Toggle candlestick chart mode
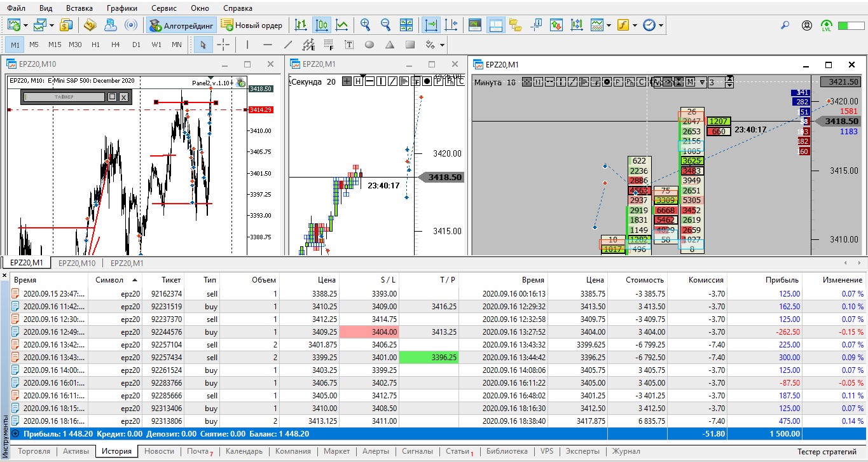Viewport: 868px width, 462px height. [322, 25]
